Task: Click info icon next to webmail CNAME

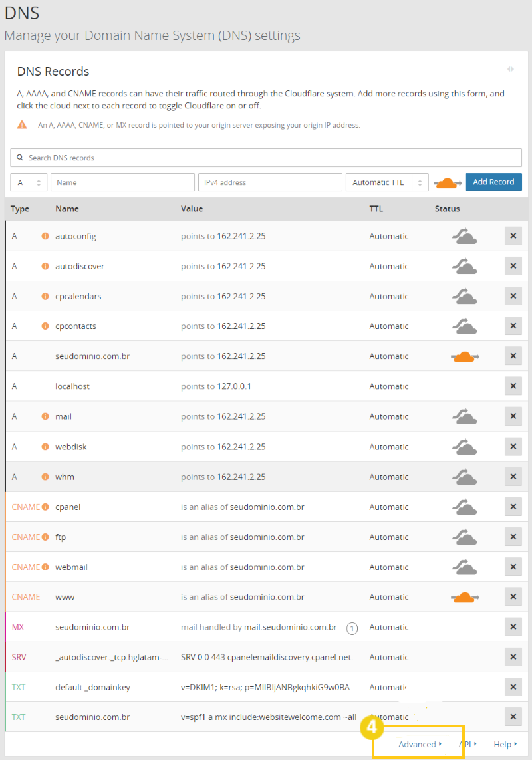Action: tap(45, 567)
